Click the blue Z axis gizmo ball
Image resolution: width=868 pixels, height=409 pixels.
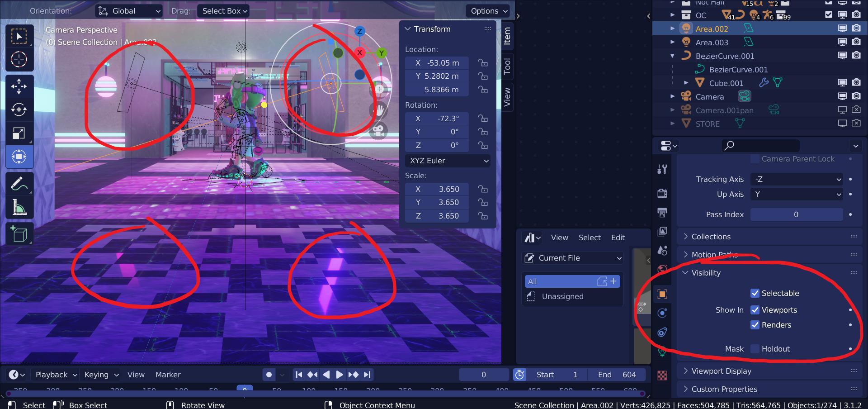click(x=360, y=31)
